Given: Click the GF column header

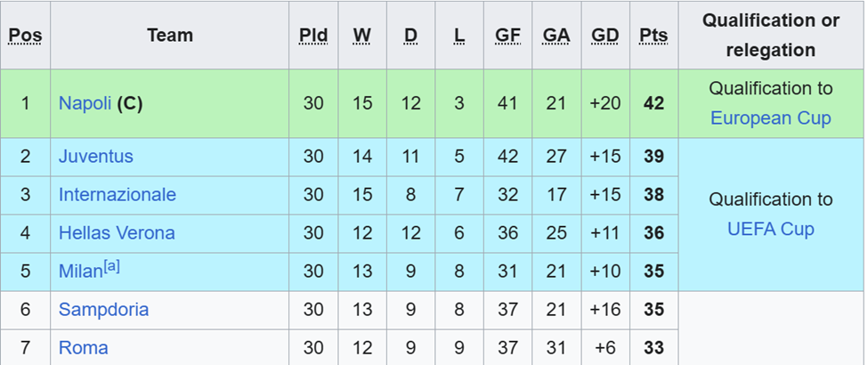Looking at the screenshot, I should [507, 36].
